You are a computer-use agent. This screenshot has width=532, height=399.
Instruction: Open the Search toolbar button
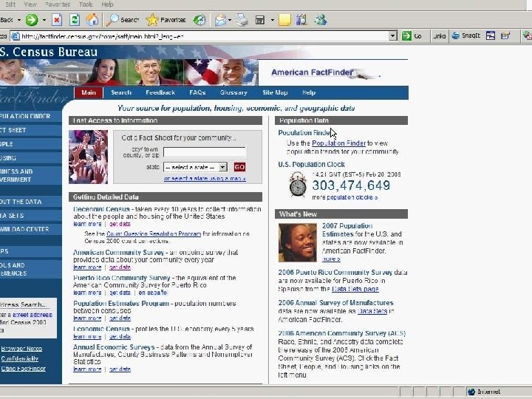pos(123,20)
